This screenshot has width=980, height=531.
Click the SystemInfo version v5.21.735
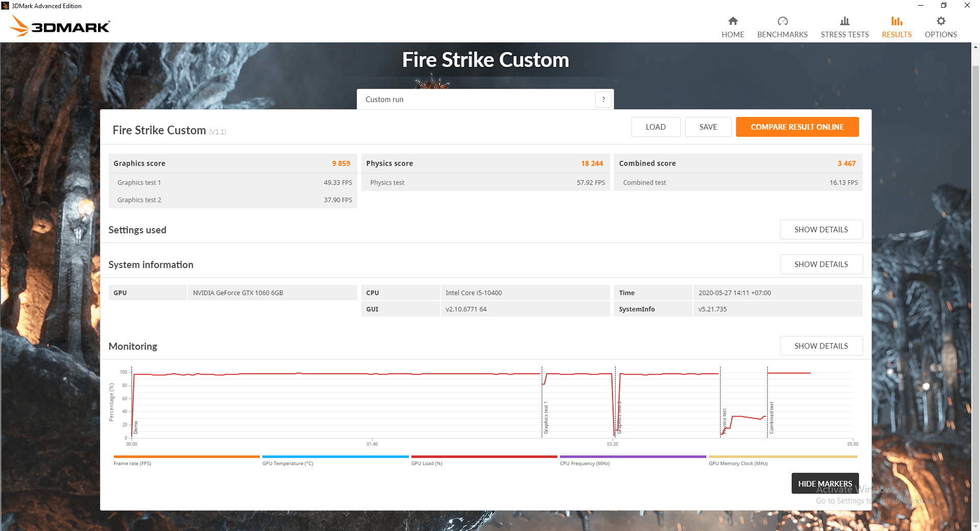(x=713, y=309)
